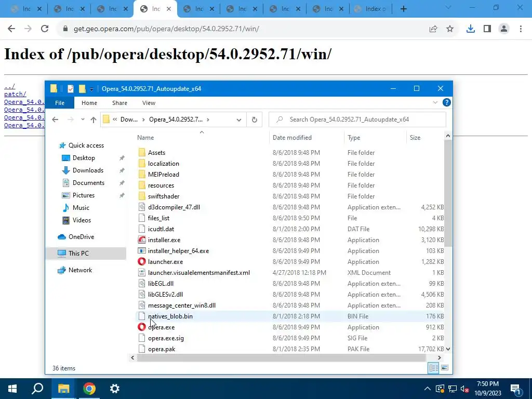Bookmark this page with the star icon
This screenshot has width=532, height=399.
click(450, 29)
